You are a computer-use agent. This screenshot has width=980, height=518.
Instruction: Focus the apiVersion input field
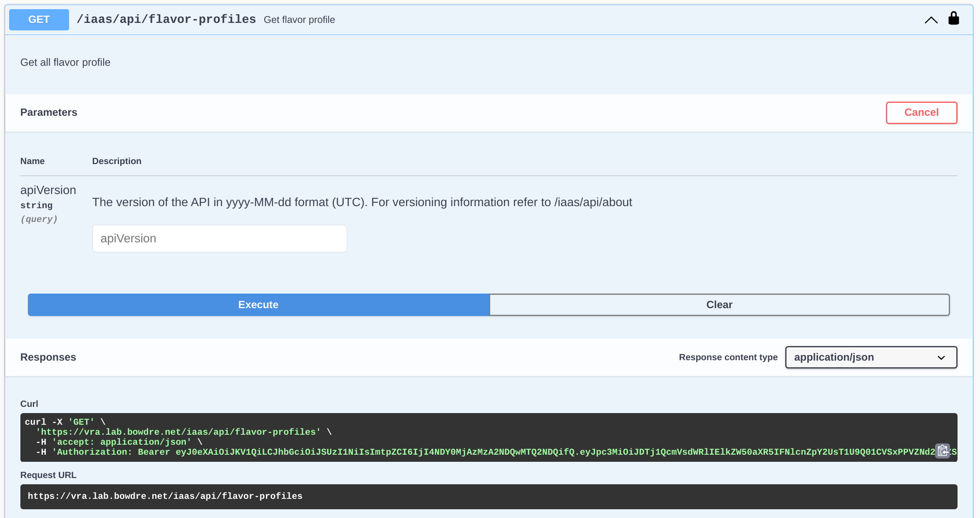(x=219, y=239)
